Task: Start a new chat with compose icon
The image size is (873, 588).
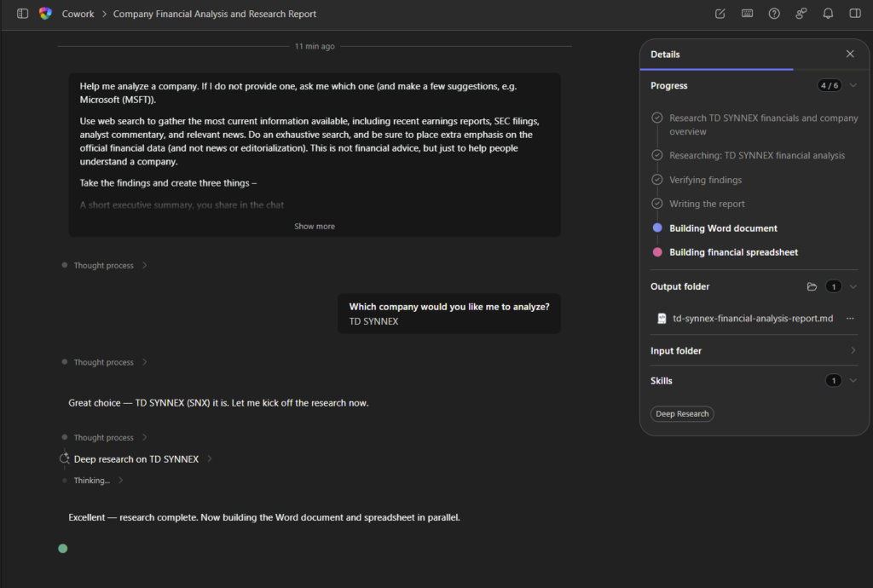Action: [x=720, y=14]
